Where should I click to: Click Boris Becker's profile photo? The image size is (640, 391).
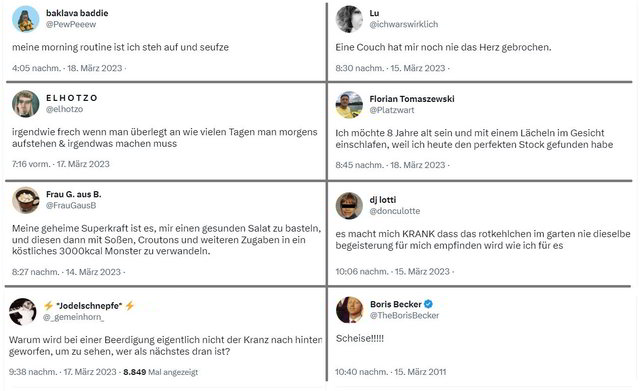pos(349,310)
